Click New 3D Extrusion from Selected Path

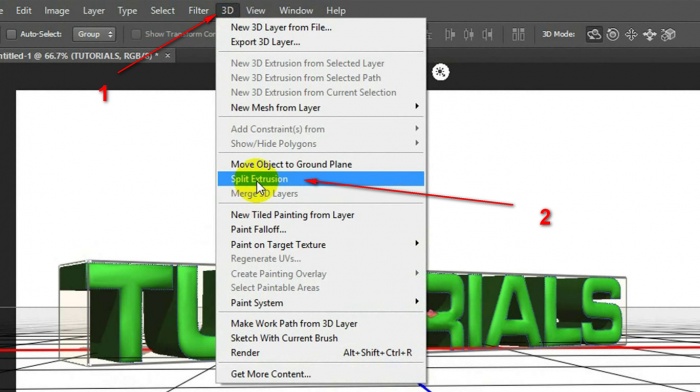click(x=321, y=78)
